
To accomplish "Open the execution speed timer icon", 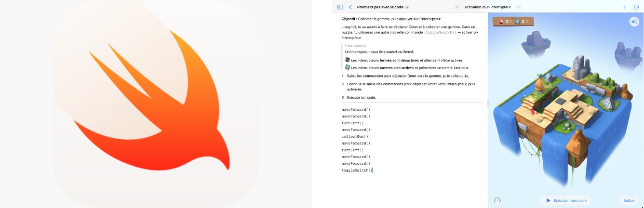I will [498, 200].
